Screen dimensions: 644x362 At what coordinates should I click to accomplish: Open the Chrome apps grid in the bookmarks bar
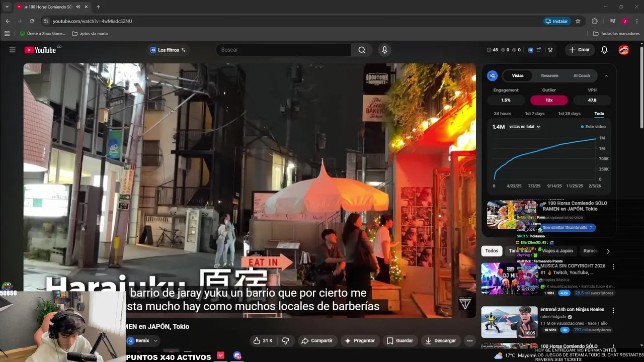[7, 34]
